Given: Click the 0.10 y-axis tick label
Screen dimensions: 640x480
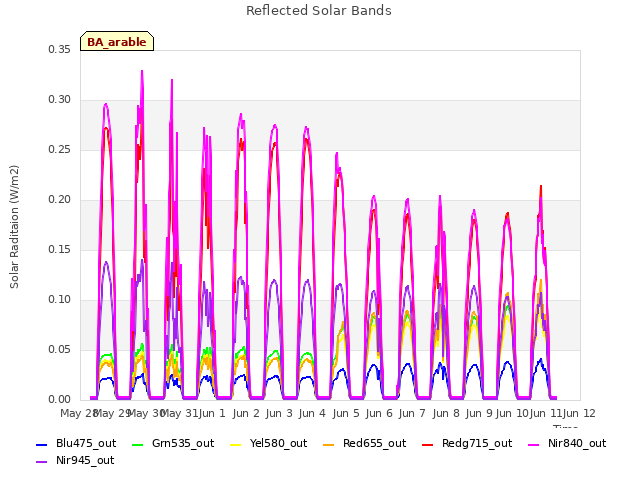Looking at the screenshot, I should pos(59,300).
